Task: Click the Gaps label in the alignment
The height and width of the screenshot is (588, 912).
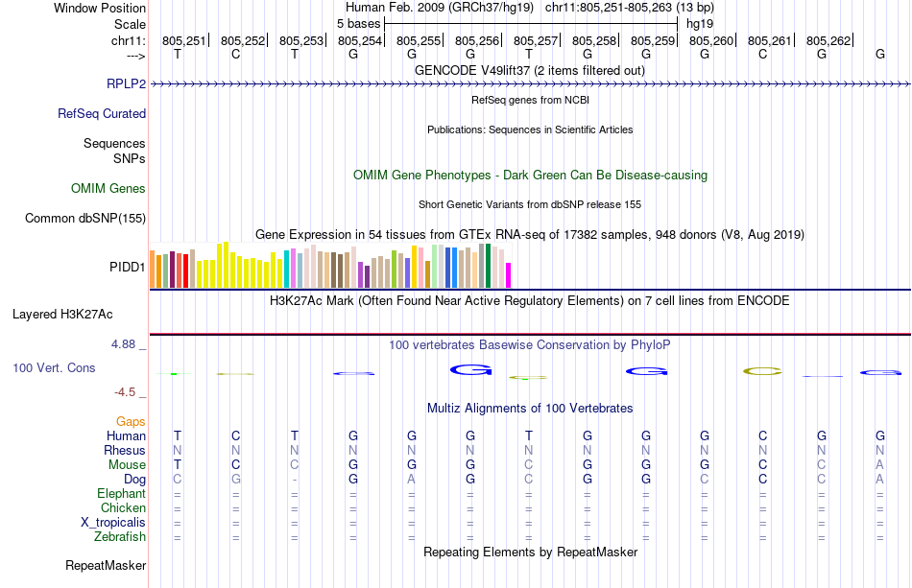Action: pyautogui.click(x=131, y=421)
